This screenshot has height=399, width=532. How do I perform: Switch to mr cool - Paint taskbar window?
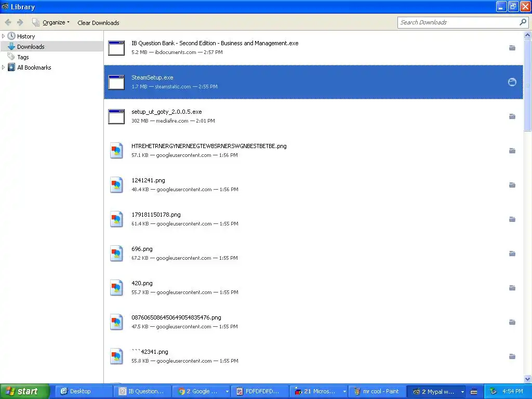coord(377,391)
